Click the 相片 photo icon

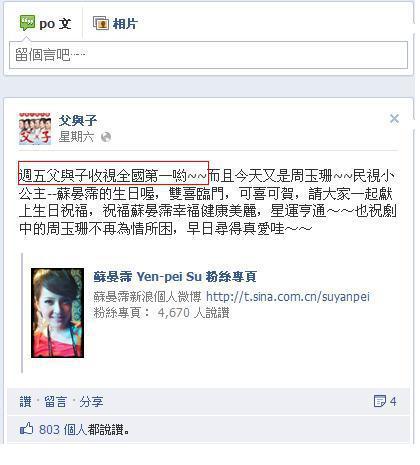click(101, 23)
